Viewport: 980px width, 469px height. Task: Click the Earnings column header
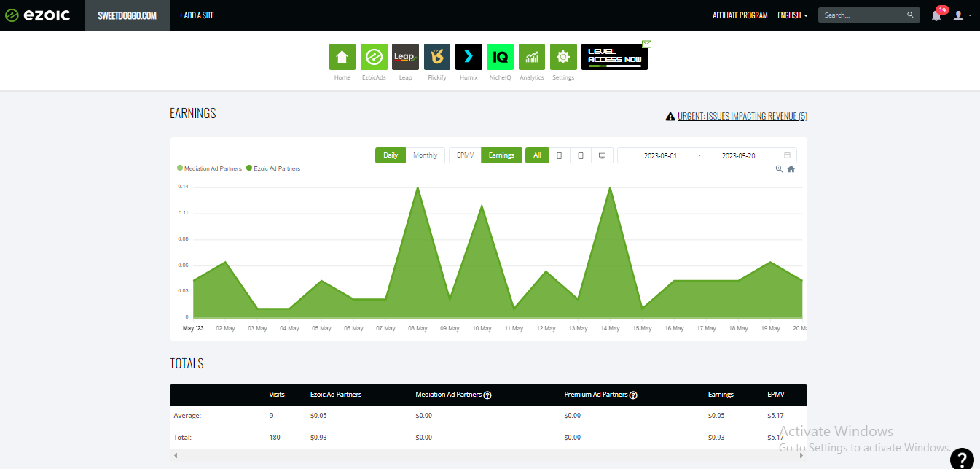point(721,395)
